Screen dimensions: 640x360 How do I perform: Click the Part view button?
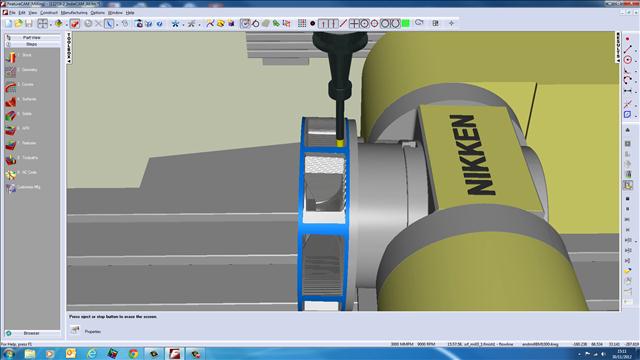(32, 38)
